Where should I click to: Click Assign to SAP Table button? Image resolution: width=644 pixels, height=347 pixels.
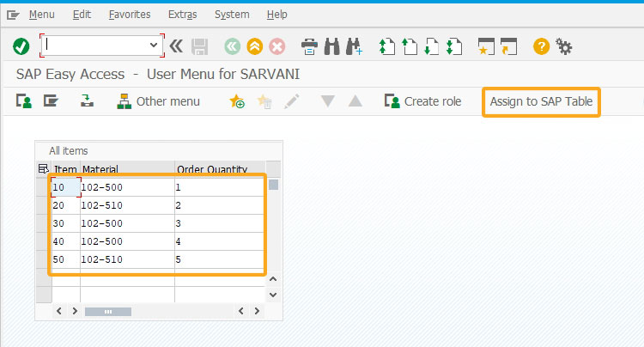[541, 102]
